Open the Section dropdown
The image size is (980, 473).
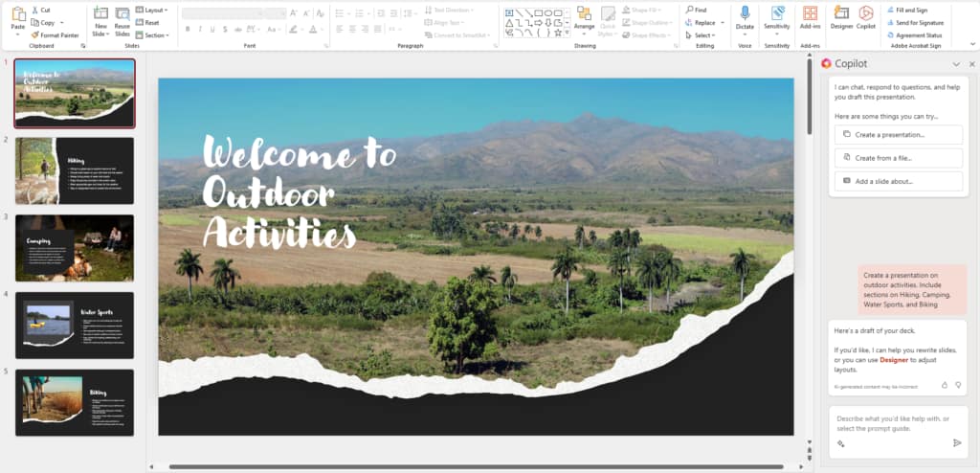tap(152, 35)
